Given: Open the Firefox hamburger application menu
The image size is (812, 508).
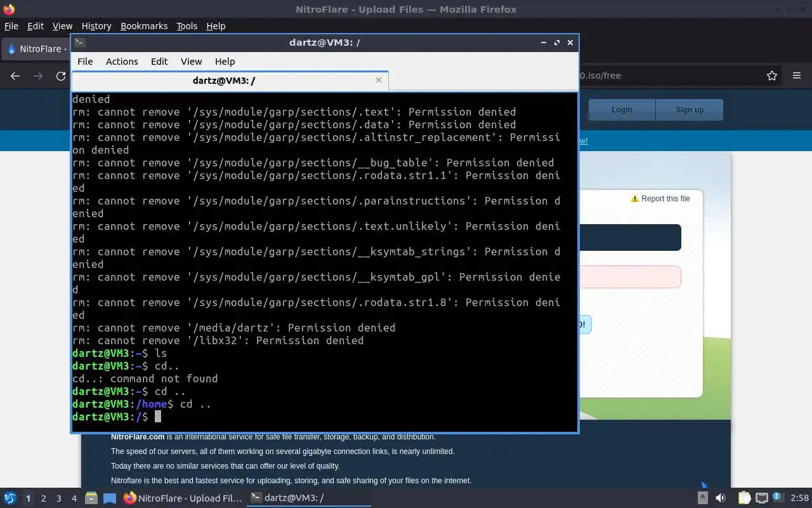Looking at the screenshot, I should point(797,76).
